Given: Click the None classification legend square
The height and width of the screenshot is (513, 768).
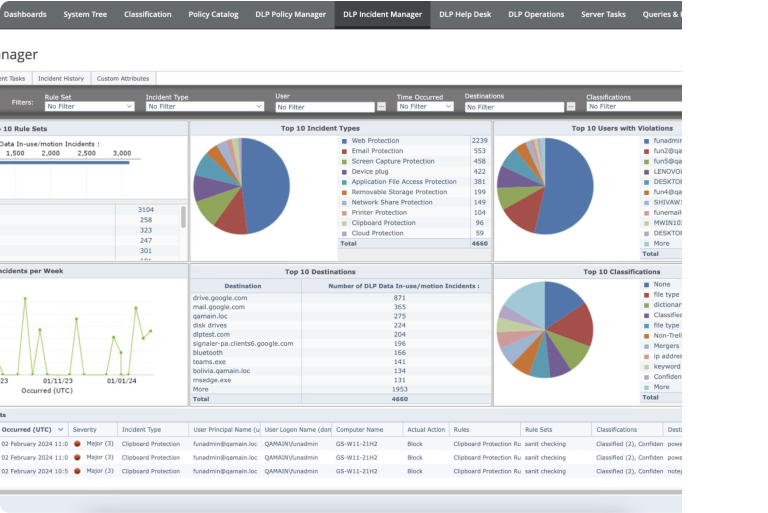Looking at the screenshot, I should [647, 285].
